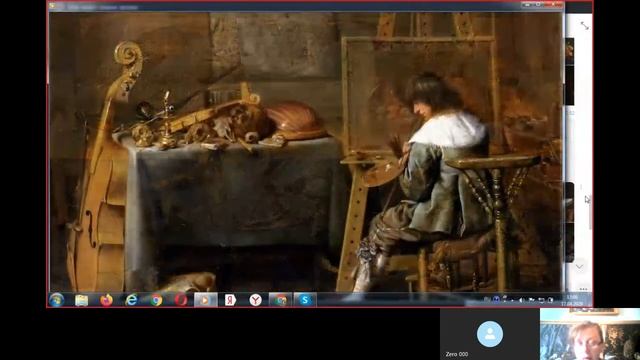Open File Explorer from the taskbar

click(x=82, y=300)
